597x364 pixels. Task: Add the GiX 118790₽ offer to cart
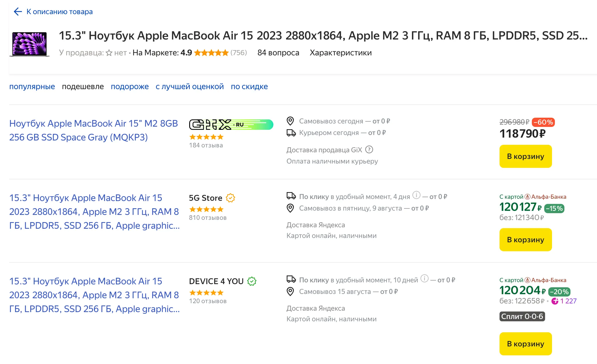525,156
